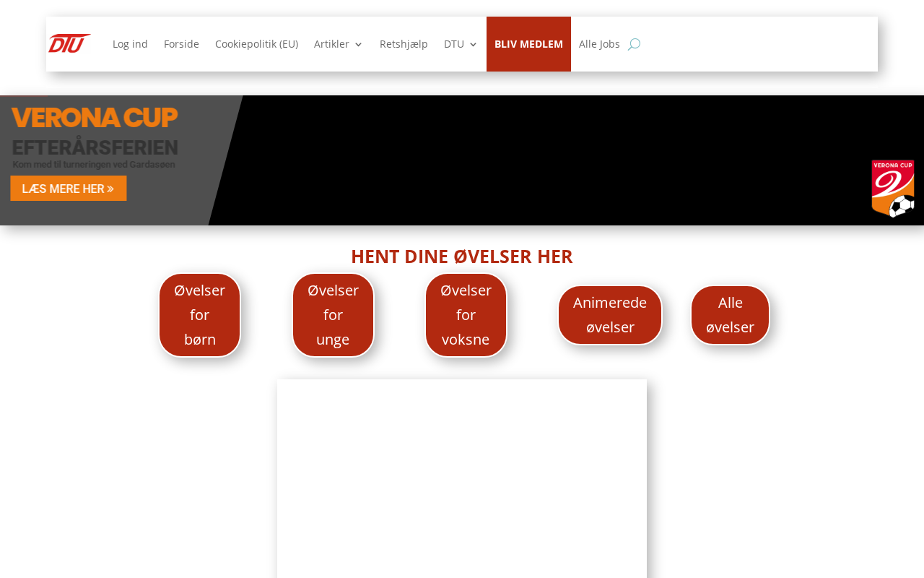Open the Øvelser for unge button
This screenshot has height=578, width=924.
pos(333,315)
